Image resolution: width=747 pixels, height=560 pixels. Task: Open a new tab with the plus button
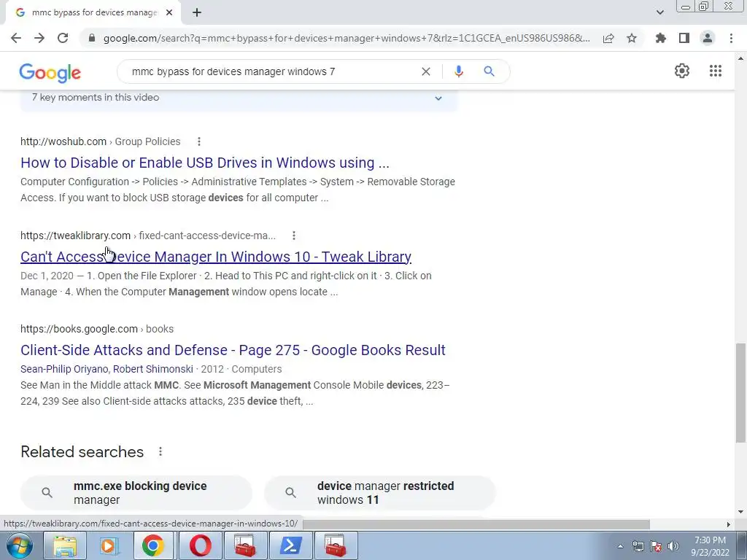tap(197, 12)
